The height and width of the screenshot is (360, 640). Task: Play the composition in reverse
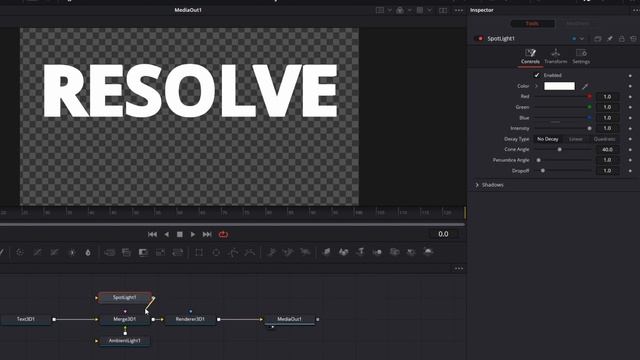pos(166,234)
